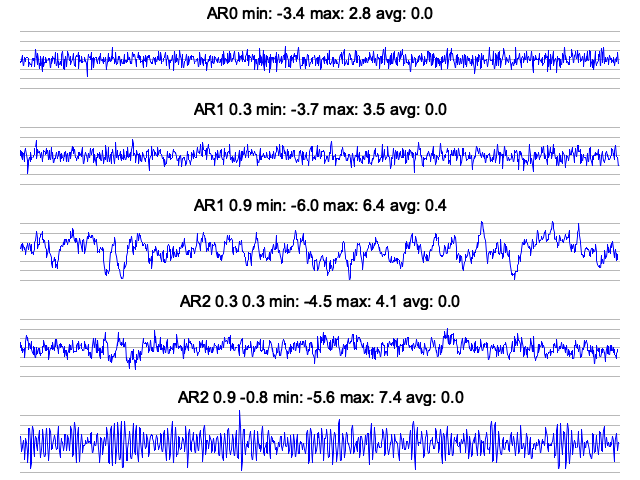
Task: Select the AR2 0.9 -0.8 series plot
Action: [320, 443]
